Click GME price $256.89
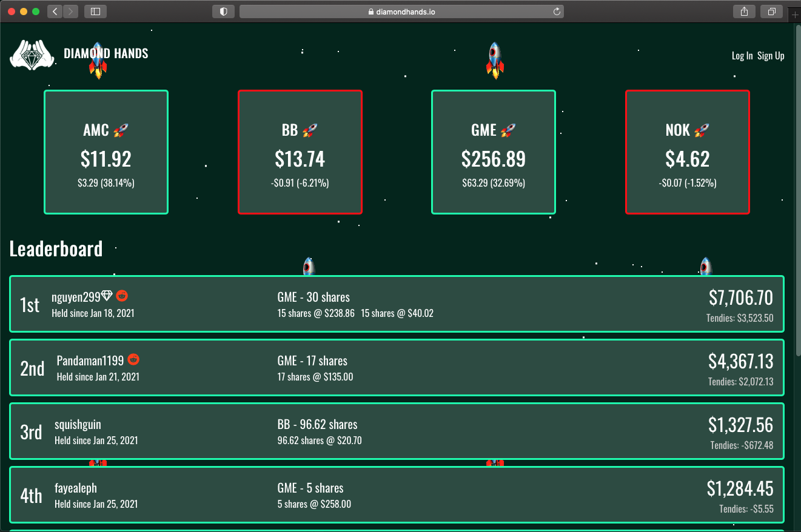The width and height of the screenshot is (801, 532). click(494, 159)
